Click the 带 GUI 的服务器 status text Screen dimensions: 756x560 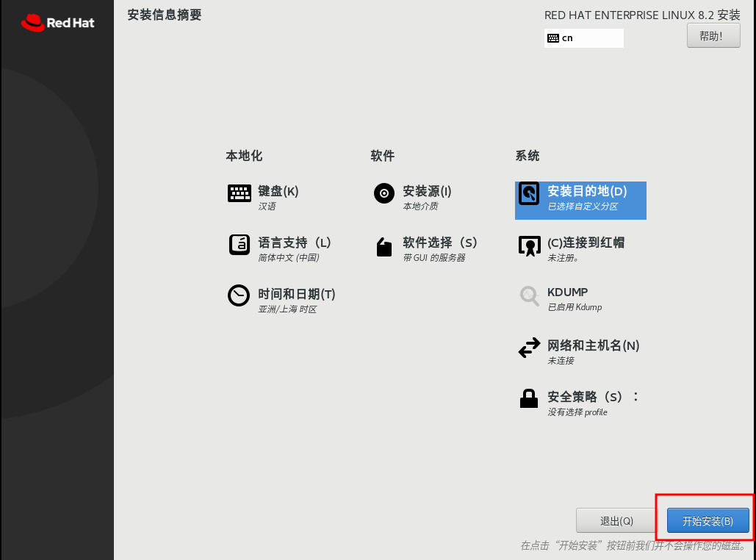(x=434, y=257)
